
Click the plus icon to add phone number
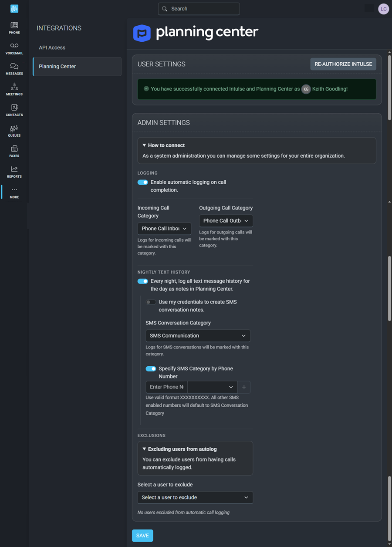coord(244,387)
